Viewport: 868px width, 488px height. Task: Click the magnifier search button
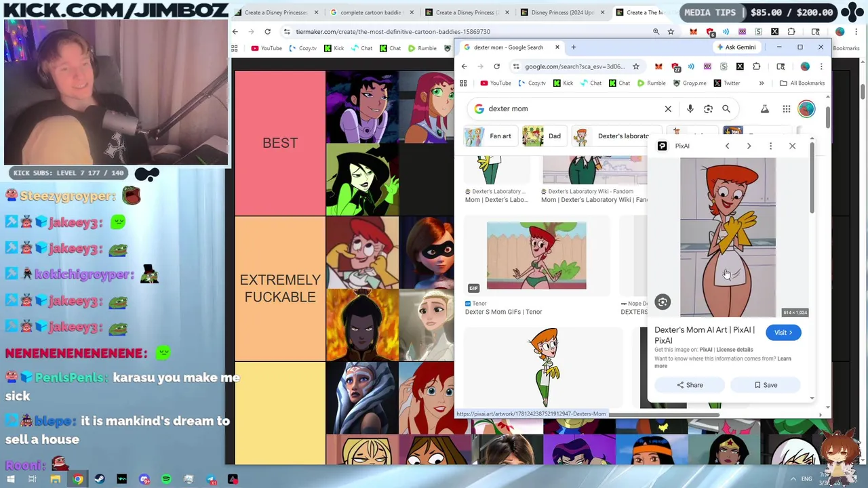coord(726,108)
